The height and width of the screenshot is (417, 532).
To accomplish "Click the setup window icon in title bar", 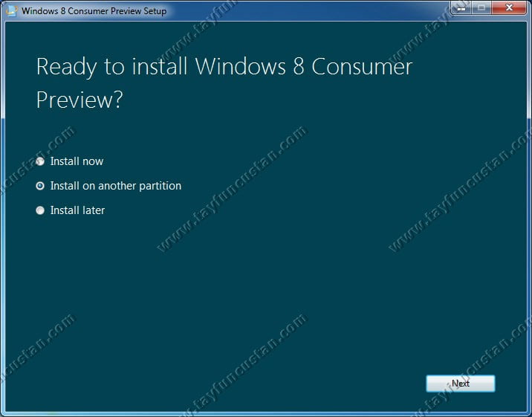I will (10, 11).
